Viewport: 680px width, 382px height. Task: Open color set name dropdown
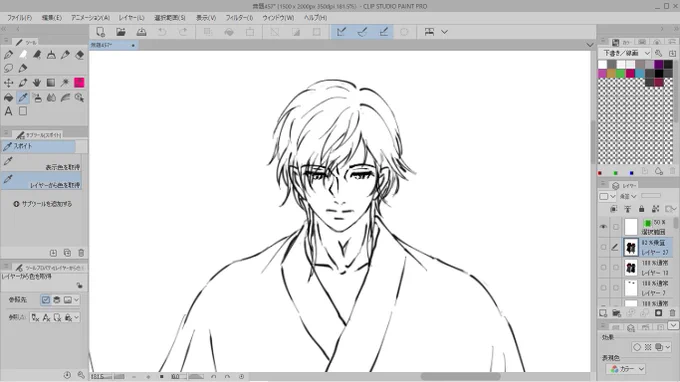pos(624,53)
